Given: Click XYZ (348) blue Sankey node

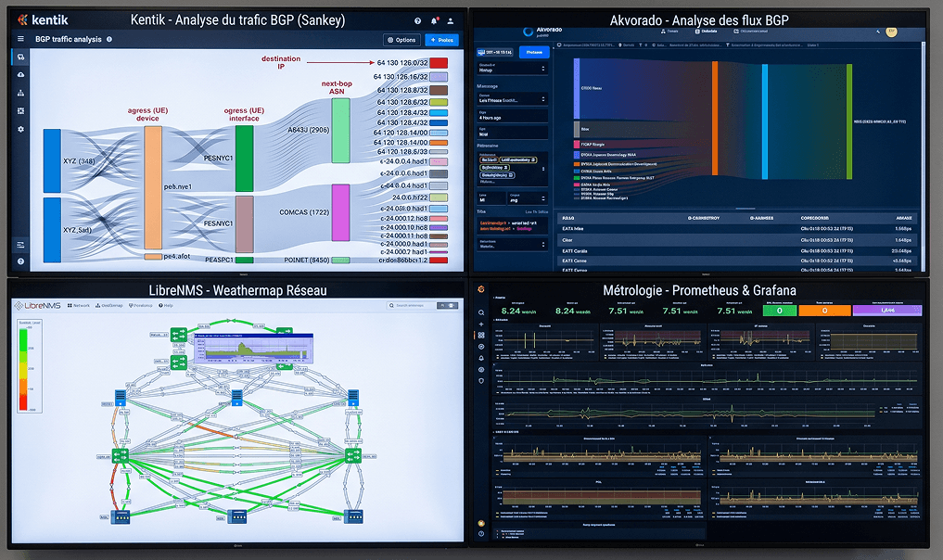Looking at the screenshot, I should (52, 160).
